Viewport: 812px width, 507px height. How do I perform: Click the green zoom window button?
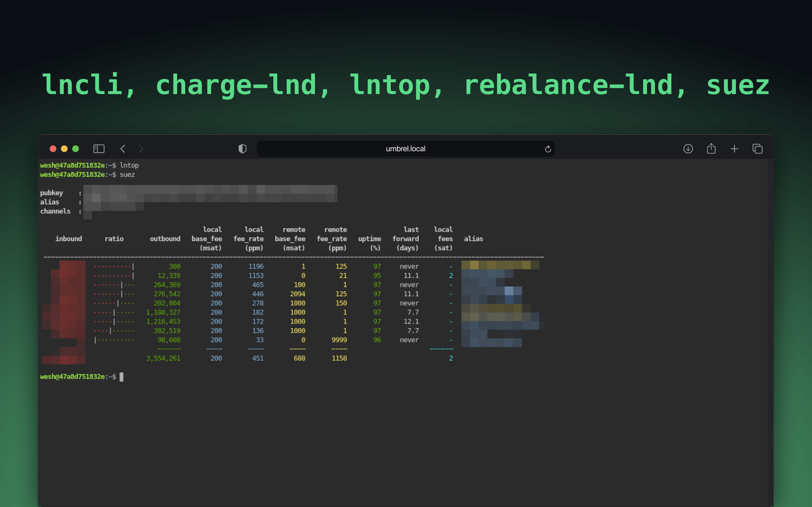point(76,148)
